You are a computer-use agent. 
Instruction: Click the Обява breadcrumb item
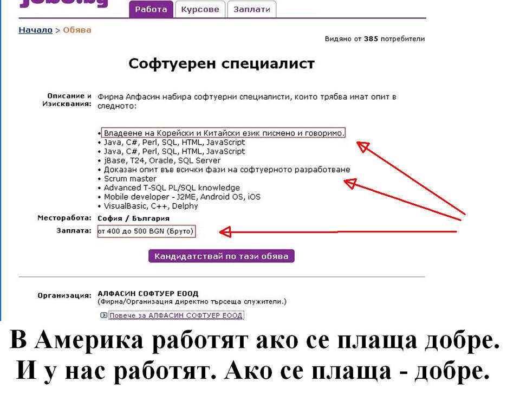point(77,30)
